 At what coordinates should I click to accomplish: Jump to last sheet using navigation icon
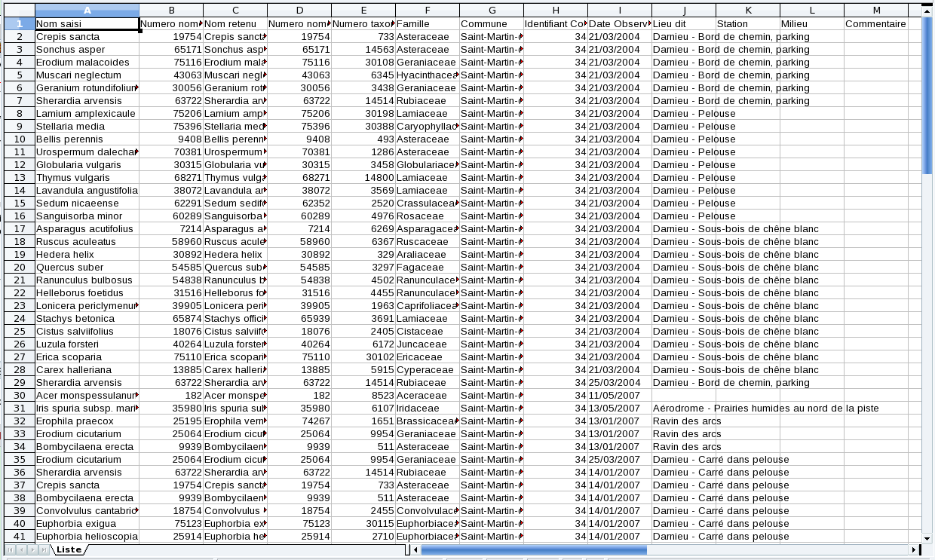[44, 549]
